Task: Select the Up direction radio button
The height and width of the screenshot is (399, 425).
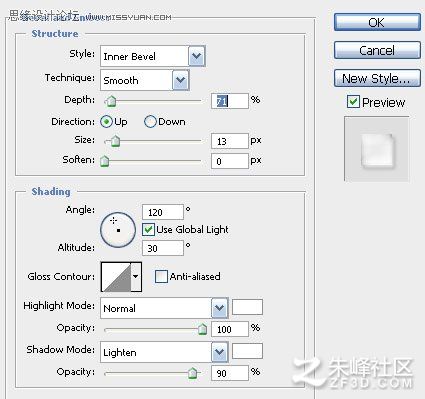Action: (x=106, y=122)
